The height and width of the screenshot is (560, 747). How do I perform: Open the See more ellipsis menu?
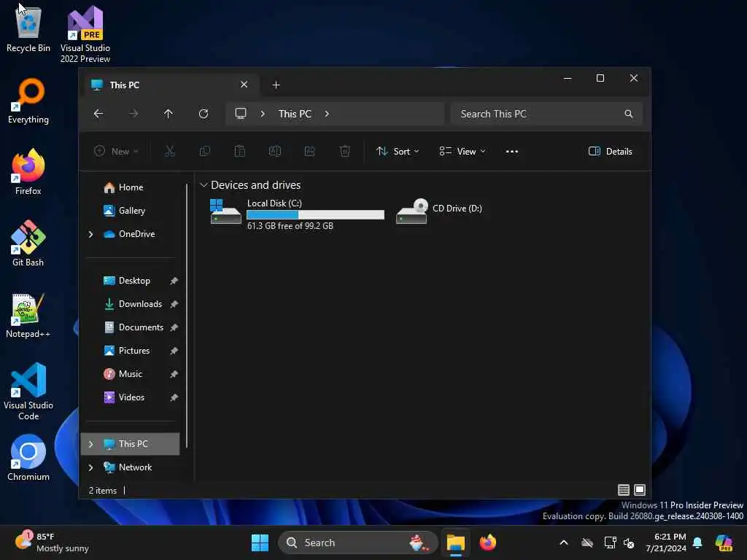[x=511, y=152]
